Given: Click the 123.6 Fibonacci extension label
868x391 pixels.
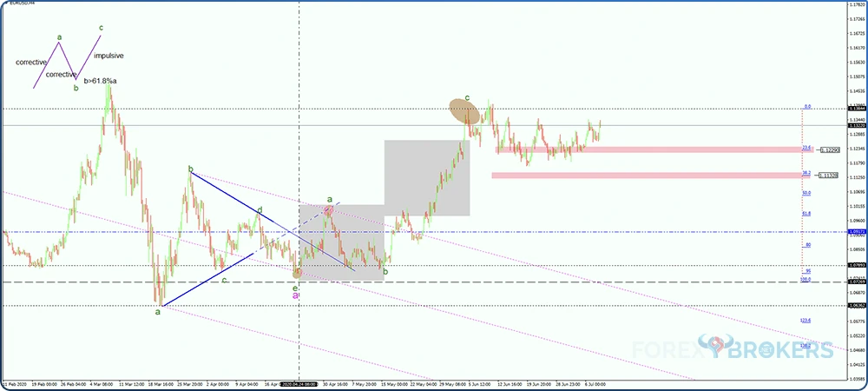Looking at the screenshot, I should (806, 320).
